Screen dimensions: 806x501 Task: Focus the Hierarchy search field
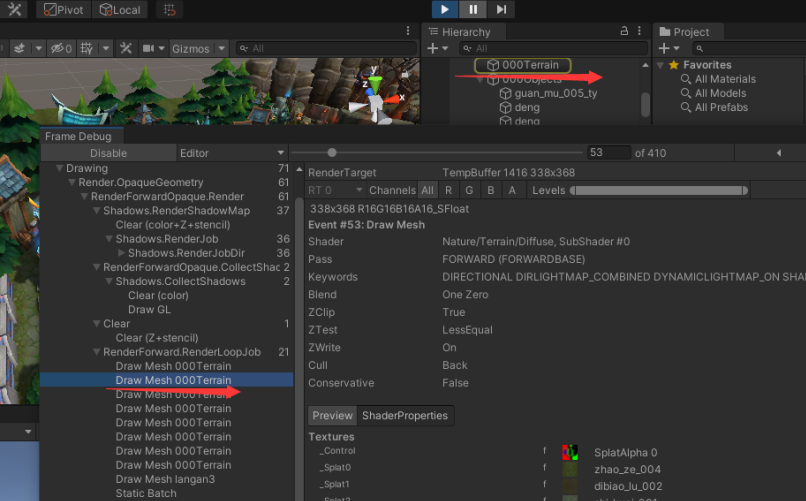tap(553, 49)
